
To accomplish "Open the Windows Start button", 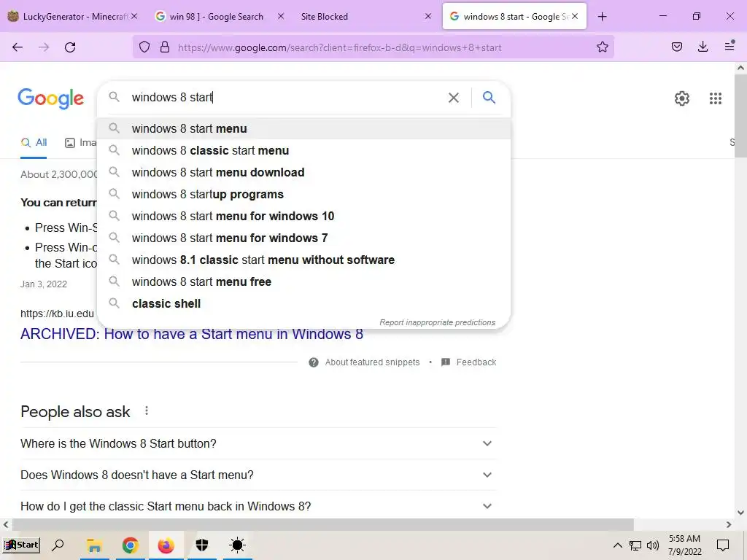I will pyautogui.click(x=21, y=545).
